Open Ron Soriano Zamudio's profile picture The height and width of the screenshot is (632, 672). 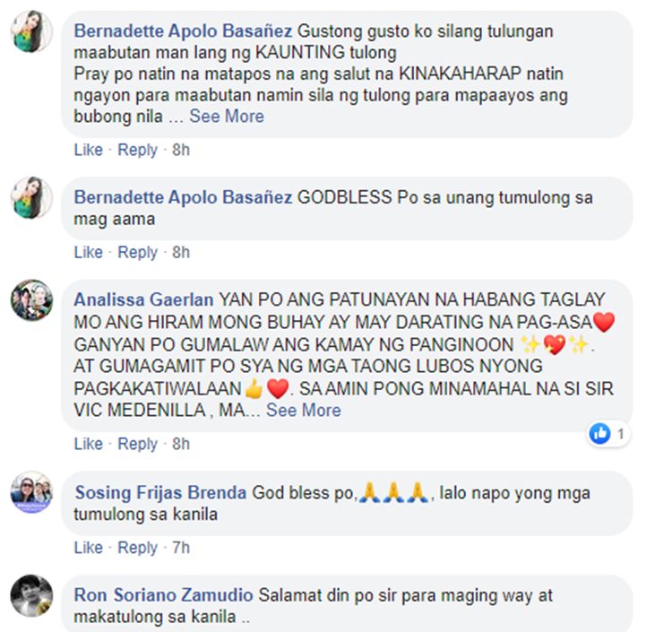tap(31, 595)
